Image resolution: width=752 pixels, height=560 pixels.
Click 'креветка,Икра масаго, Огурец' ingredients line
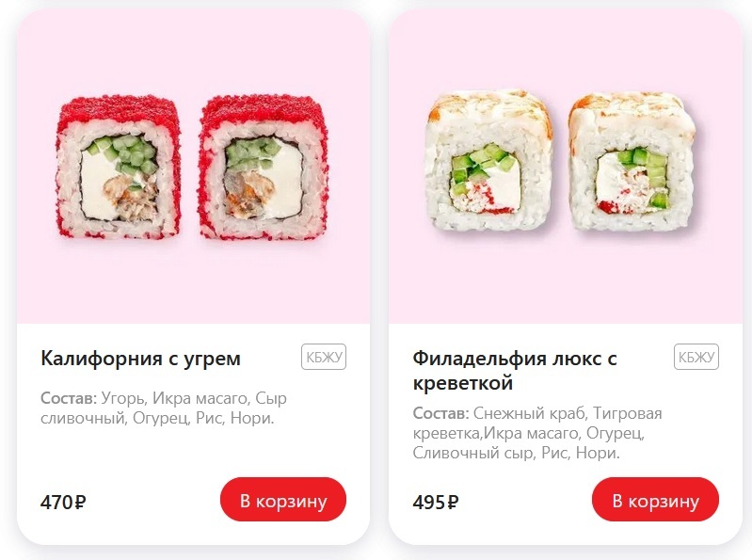(529, 434)
